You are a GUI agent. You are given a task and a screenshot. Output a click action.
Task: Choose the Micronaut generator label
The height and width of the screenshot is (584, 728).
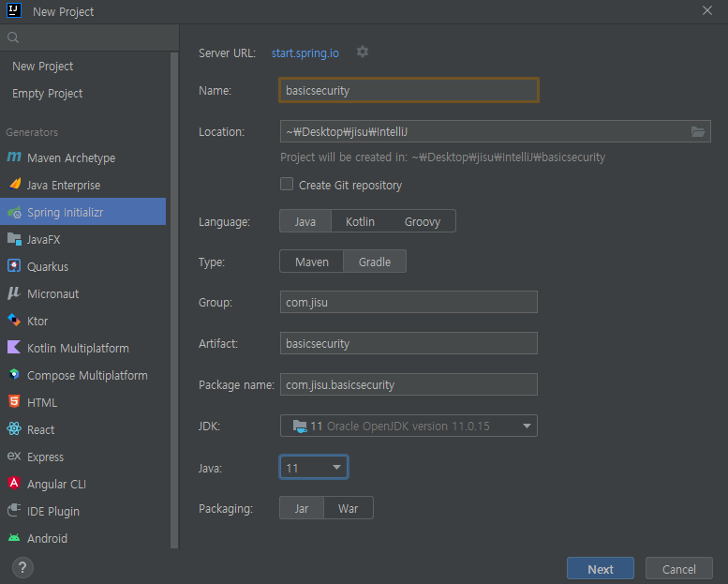pyautogui.click(x=52, y=294)
